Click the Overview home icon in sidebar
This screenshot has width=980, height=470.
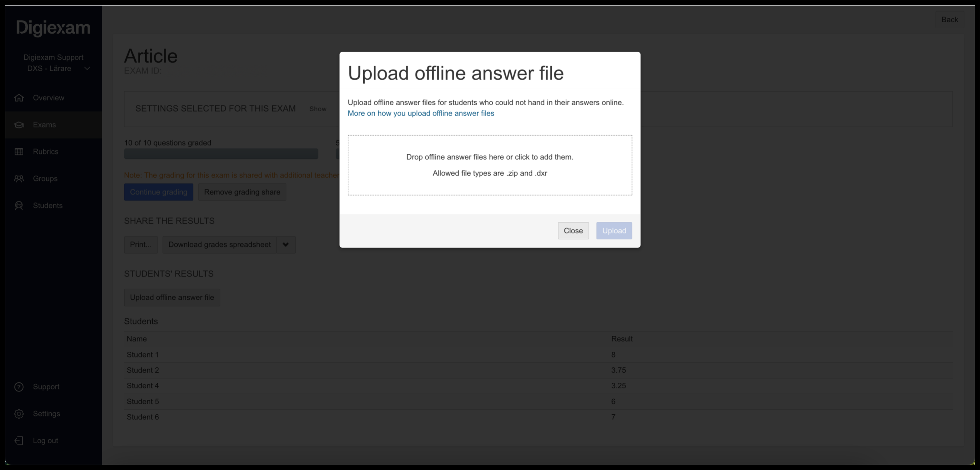pos(19,98)
